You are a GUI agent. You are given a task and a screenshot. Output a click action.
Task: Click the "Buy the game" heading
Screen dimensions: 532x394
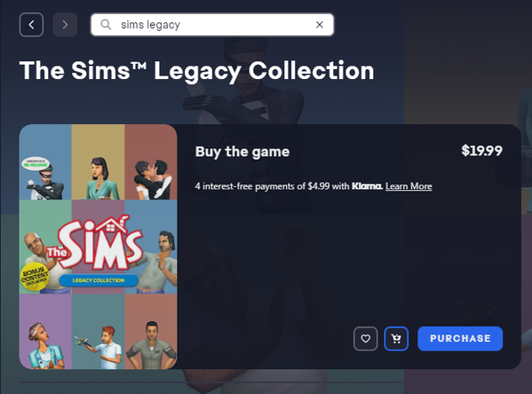click(x=242, y=152)
